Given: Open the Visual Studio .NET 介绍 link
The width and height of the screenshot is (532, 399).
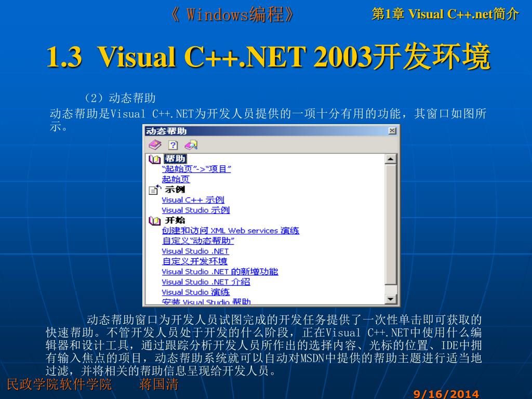Looking at the screenshot, I should (206, 282).
